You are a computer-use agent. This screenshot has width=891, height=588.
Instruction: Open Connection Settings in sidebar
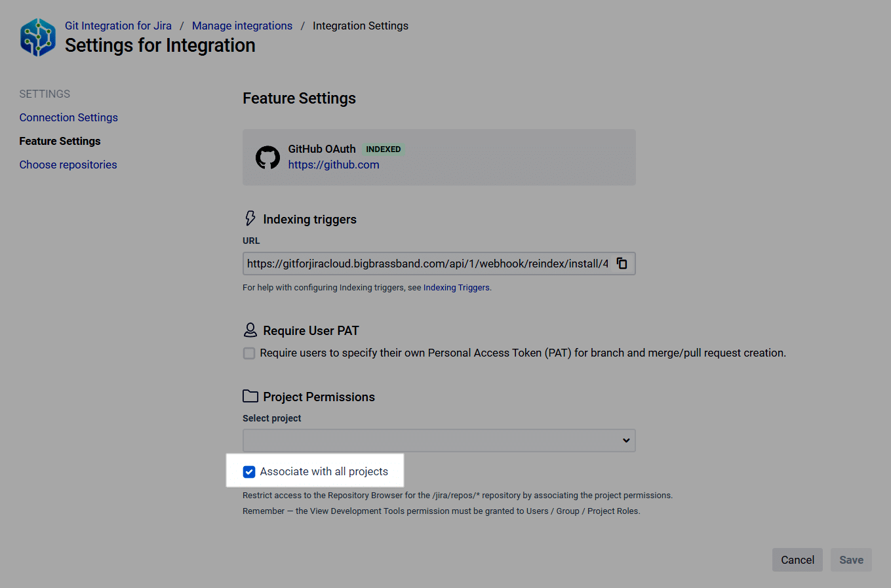tap(69, 117)
